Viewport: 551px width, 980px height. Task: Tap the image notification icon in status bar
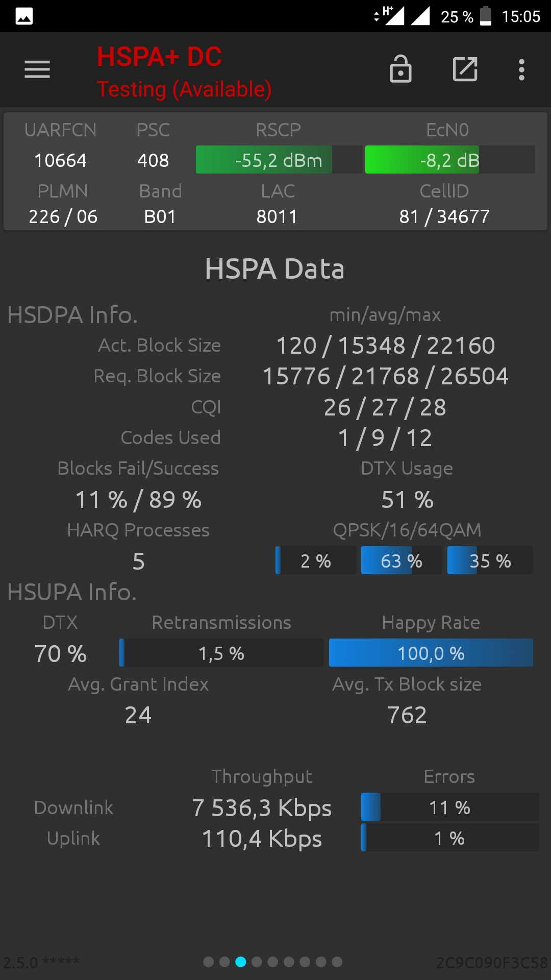point(24,16)
